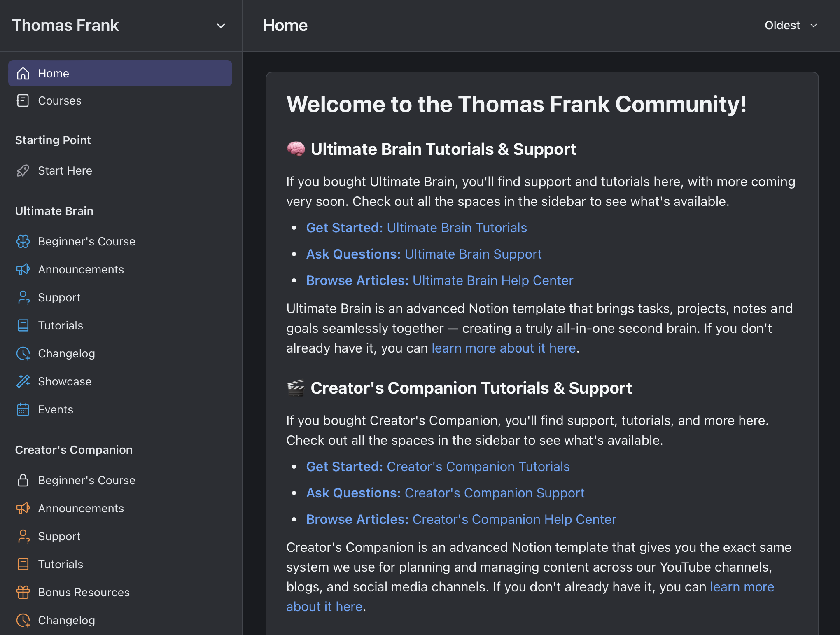The width and height of the screenshot is (840, 635).
Task: Click the blue Changelog clock icon
Action: [23, 353]
